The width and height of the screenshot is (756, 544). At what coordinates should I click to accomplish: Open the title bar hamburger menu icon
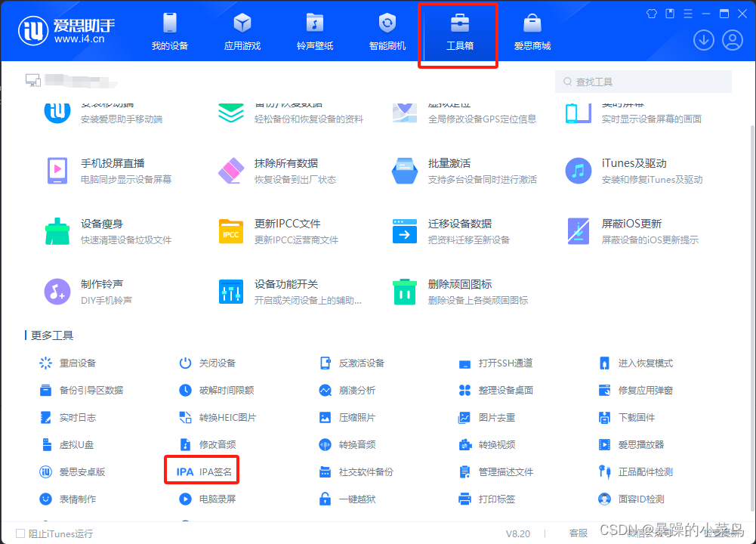[688, 14]
